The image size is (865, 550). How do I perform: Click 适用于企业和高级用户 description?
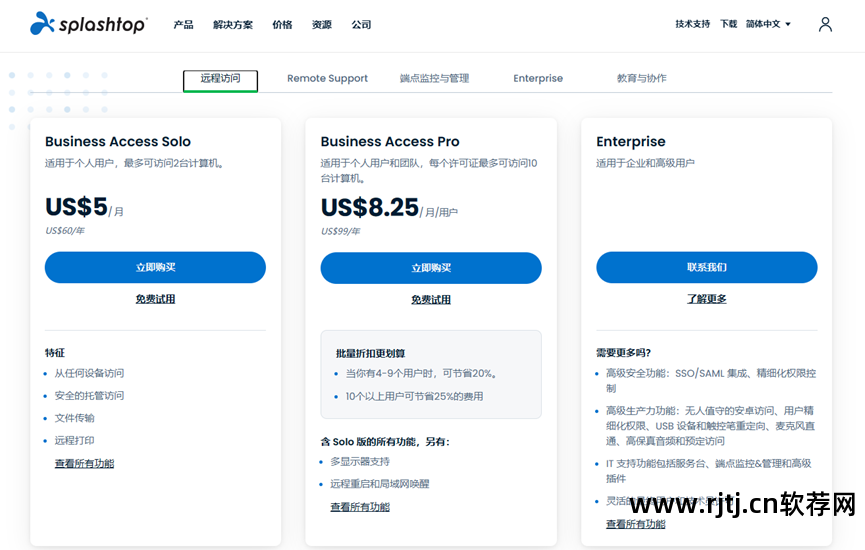(645, 163)
